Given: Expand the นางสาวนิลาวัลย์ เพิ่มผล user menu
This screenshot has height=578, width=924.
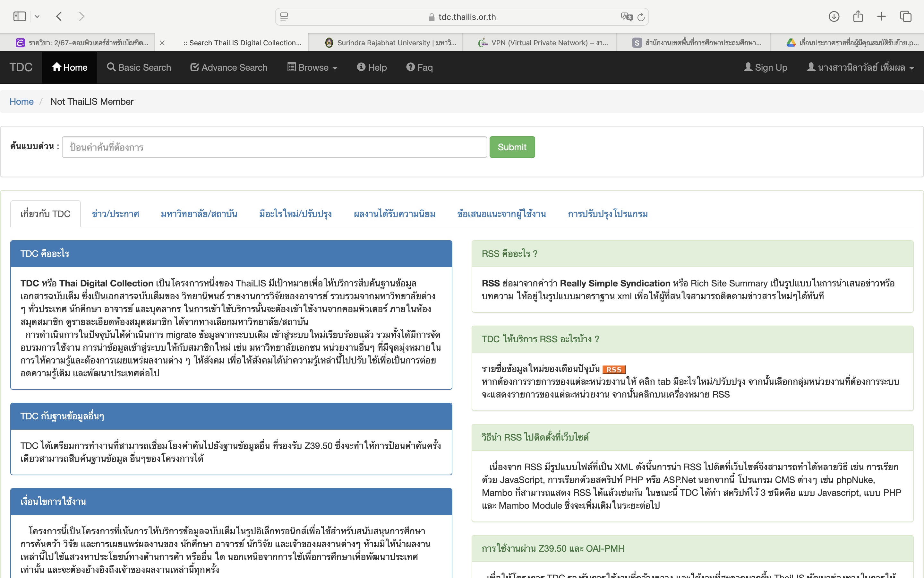Looking at the screenshot, I should 860,68.
